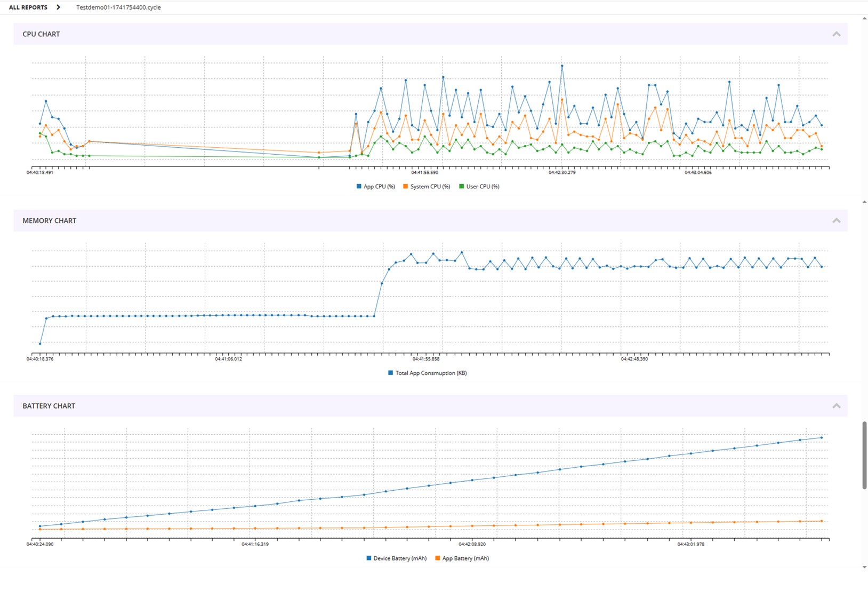Collapse the BATTERY CHART section
The height and width of the screenshot is (600, 868).
[836, 406]
